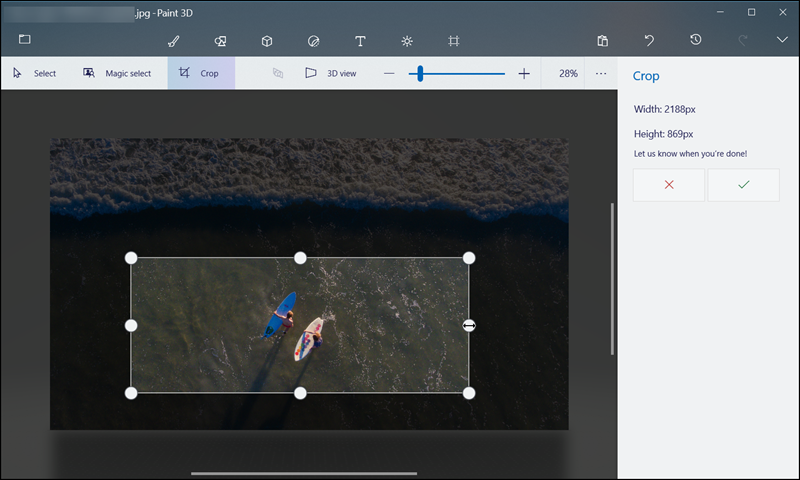Image resolution: width=800 pixels, height=480 pixels.
Task: Click the zoom out minus button
Action: click(x=389, y=74)
